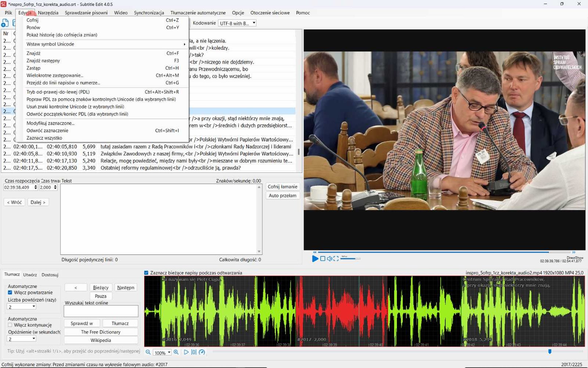Choose 'Wielokrotne zastępowanie...' entry
The width and height of the screenshot is (588, 368).
(x=102, y=75)
